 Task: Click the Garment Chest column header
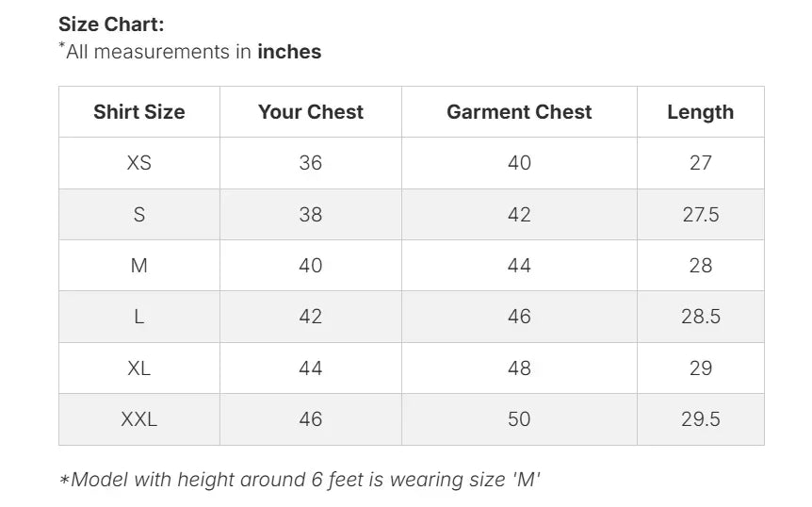click(x=519, y=112)
